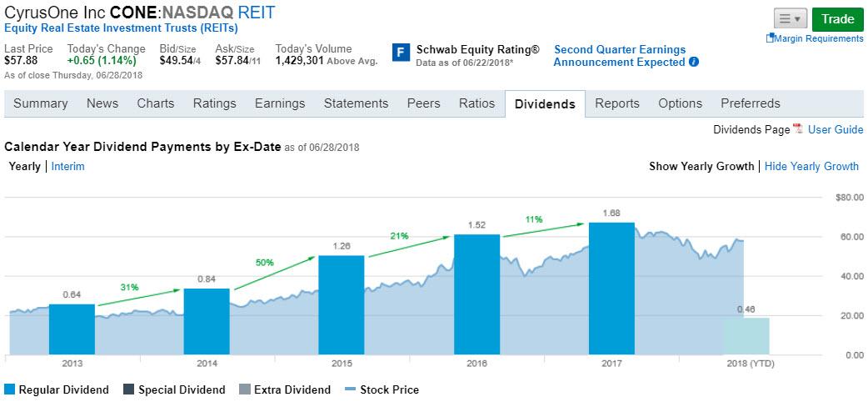
Task: Switch to the Preferreds tab
Action: click(x=750, y=103)
